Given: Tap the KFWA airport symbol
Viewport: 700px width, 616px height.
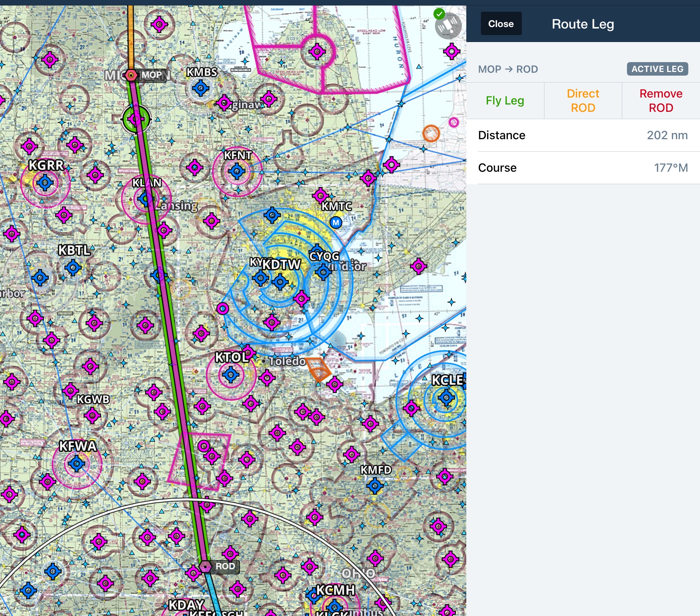Looking at the screenshot, I should tap(77, 464).
